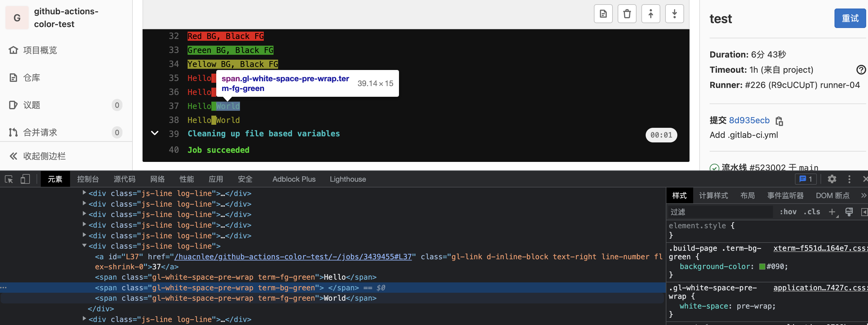Viewport: 868px width, 325px height.
Task: Toggle .cls class editor
Action: pos(812,212)
